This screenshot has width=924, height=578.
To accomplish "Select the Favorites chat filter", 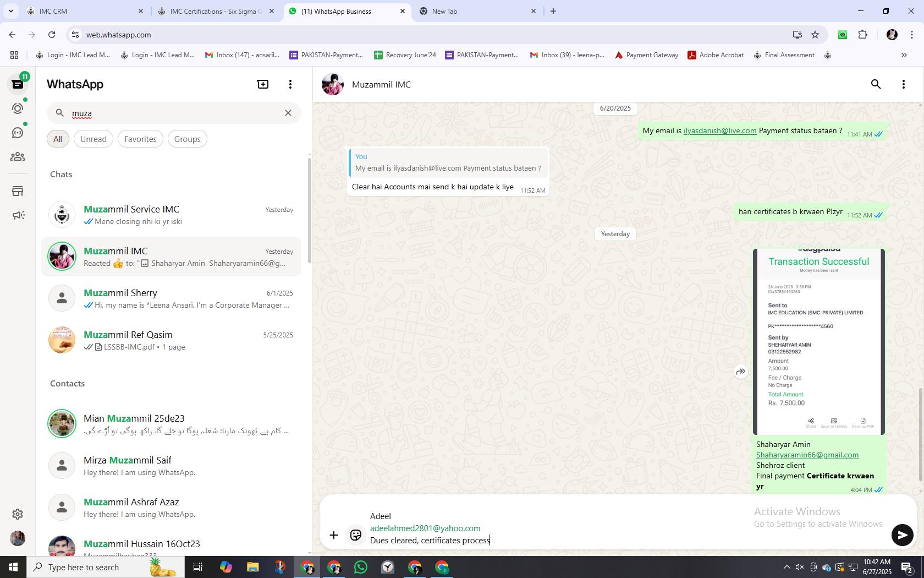I will [140, 139].
